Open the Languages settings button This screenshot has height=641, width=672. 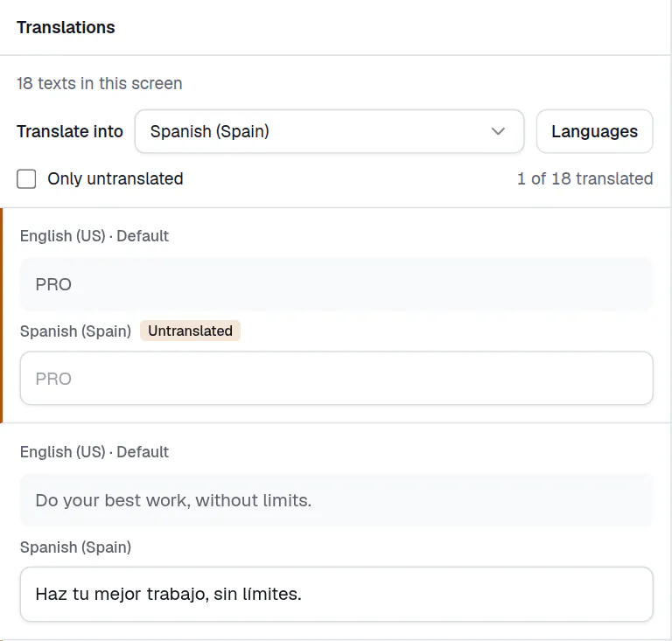pyautogui.click(x=594, y=131)
